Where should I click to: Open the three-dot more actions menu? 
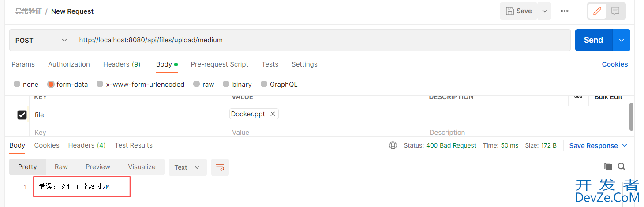[x=565, y=11]
